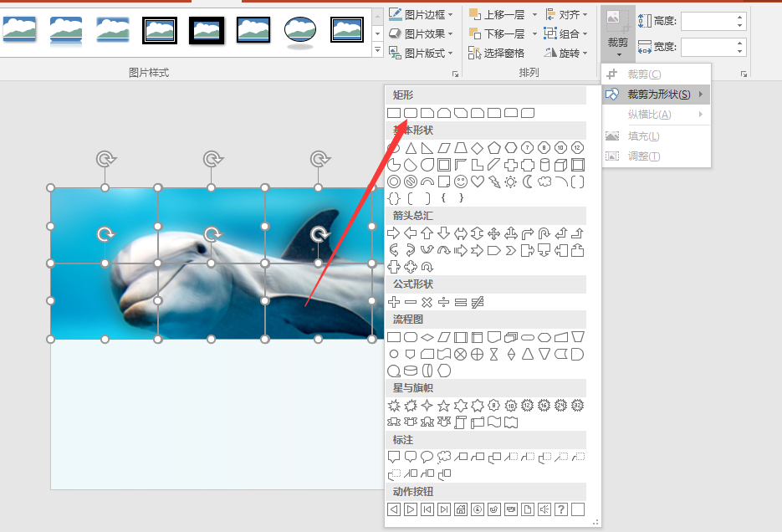Select the flowchart document shape

tap(494, 338)
